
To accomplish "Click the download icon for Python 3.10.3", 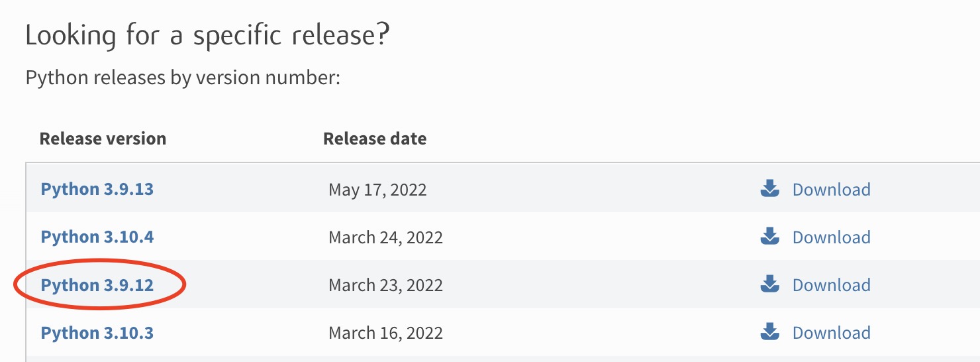I will (769, 332).
